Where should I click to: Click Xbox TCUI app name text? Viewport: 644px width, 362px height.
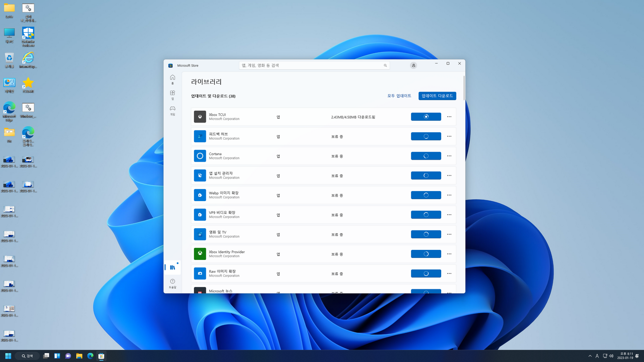click(217, 115)
